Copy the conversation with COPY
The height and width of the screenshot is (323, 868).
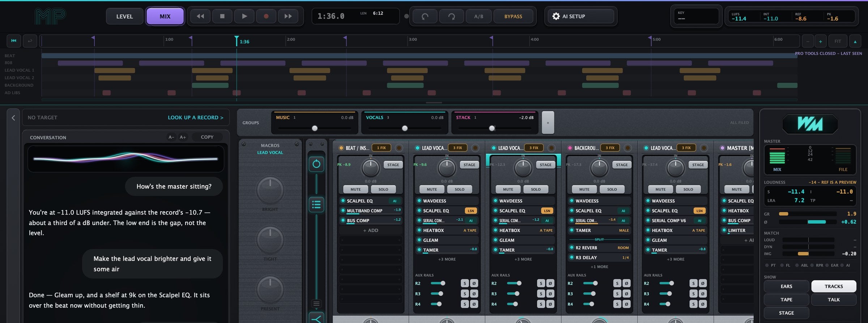pos(207,137)
